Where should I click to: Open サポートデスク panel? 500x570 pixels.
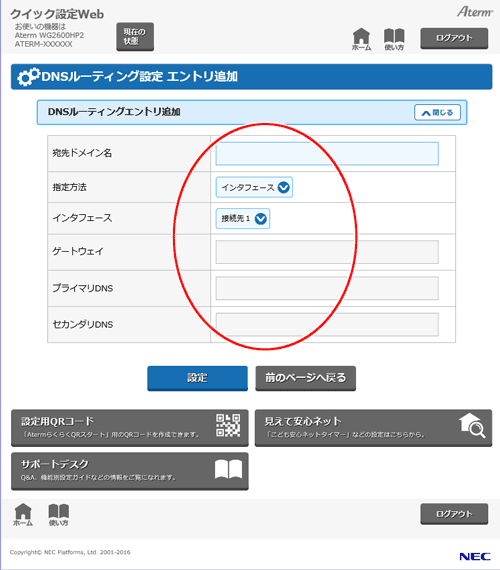tap(130, 471)
